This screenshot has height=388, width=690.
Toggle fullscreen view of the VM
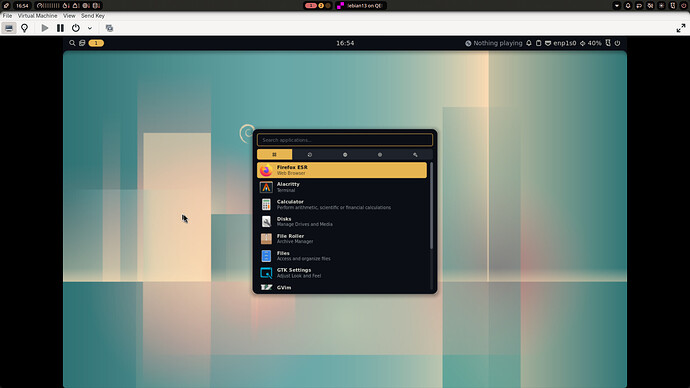click(681, 28)
